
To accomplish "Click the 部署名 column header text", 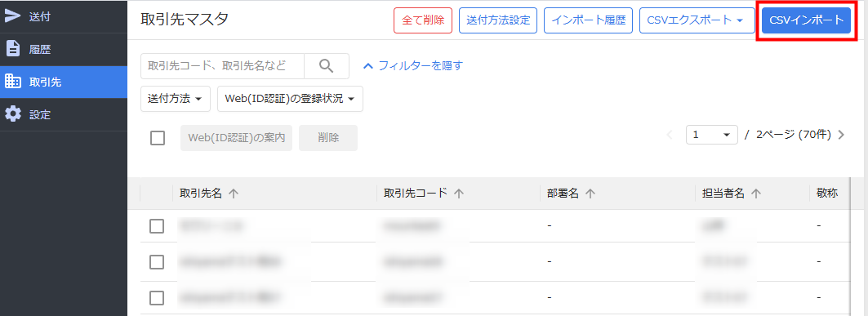I will 563,194.
